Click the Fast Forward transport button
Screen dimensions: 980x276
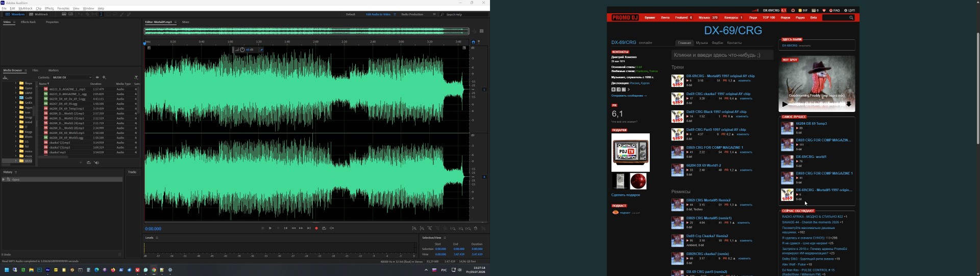coord(301,228)
